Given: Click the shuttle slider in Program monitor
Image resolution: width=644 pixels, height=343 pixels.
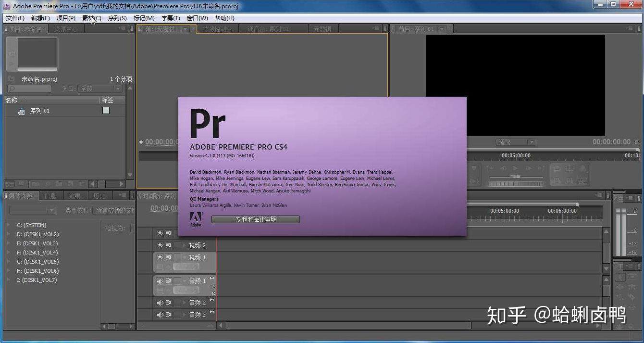Looking at the screenshot, I should click(x=515, y=177).
